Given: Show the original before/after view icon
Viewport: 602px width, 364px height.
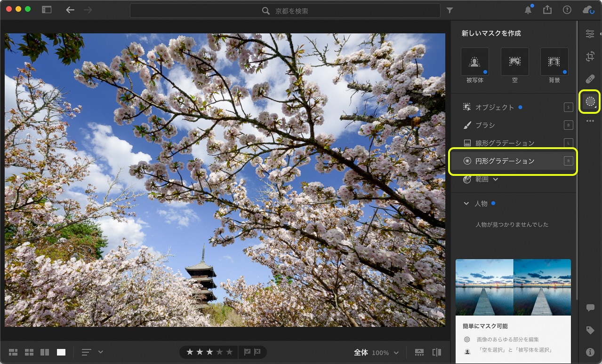Looking at the screenshot, I should pos(436,352).
